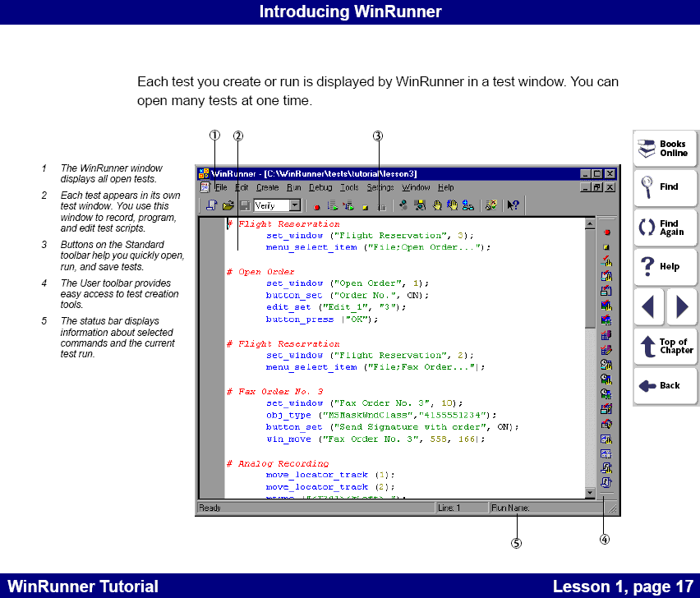Open the Tools menu
The width and height of the screenshot is (700, 598).
[349, 187]
